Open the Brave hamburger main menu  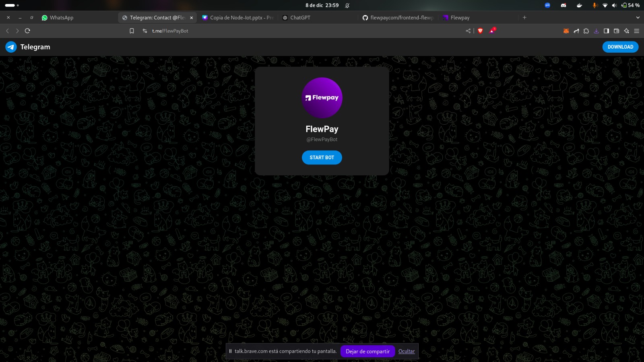click(636, 31)
